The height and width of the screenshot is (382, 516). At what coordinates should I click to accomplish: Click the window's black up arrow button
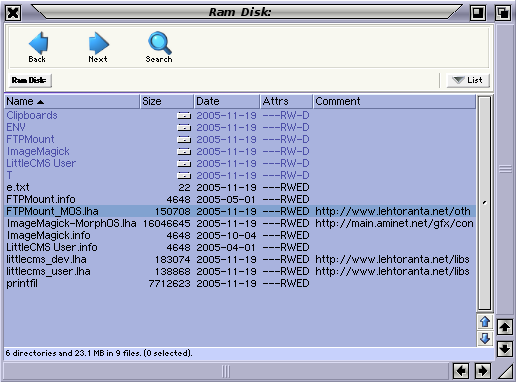[505, 327]
